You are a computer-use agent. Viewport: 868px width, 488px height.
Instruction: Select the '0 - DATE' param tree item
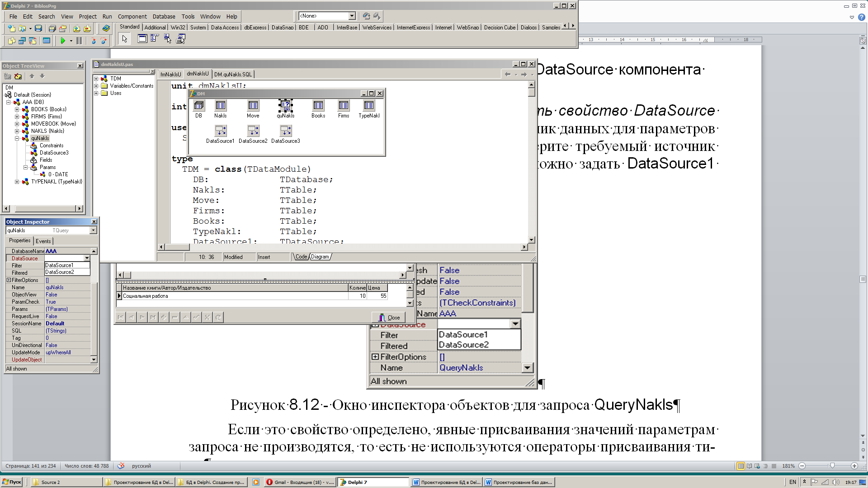(x=58, y=174)
